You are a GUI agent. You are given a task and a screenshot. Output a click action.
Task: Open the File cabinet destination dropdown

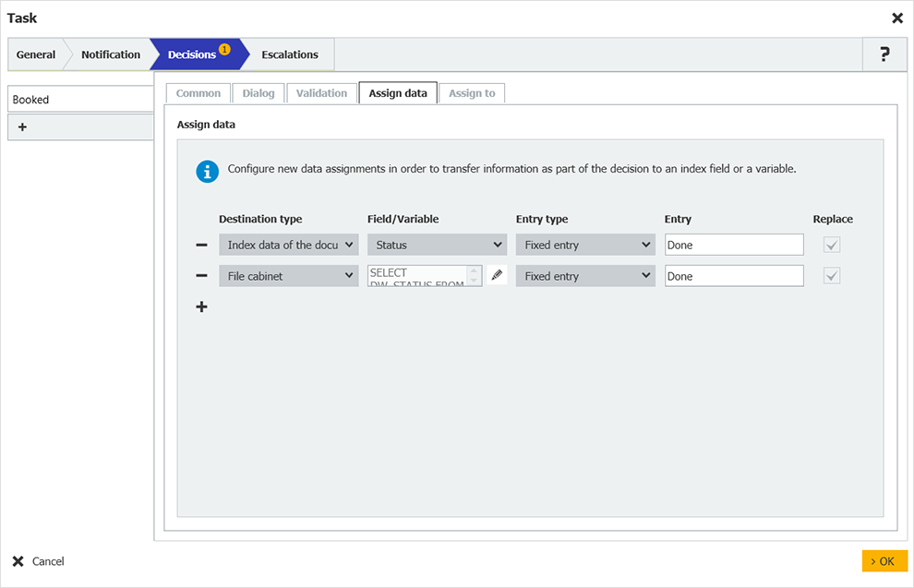pyautogui.click(x=288, y=275)
